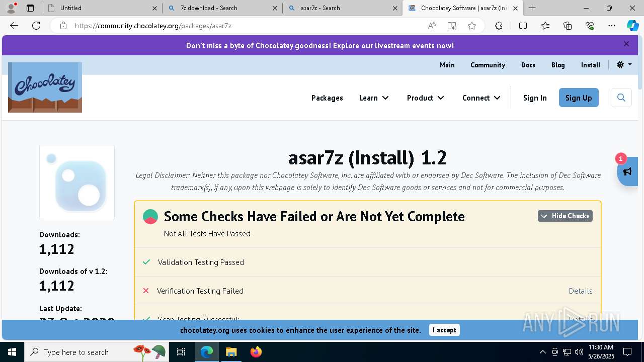Click the Chocolatey logo

tap(45, 87)
